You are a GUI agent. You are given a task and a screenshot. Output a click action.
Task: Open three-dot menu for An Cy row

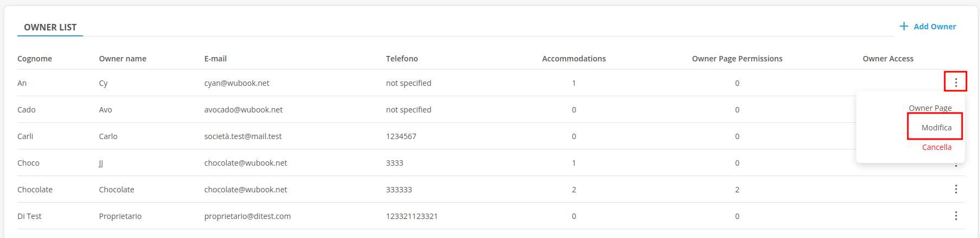(956, 83)
